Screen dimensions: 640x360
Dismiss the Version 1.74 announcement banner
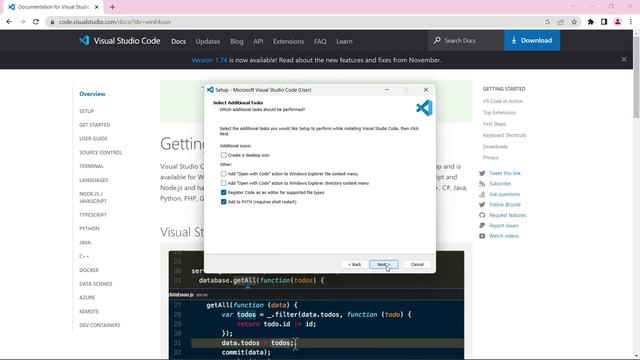tap(624, 60)
